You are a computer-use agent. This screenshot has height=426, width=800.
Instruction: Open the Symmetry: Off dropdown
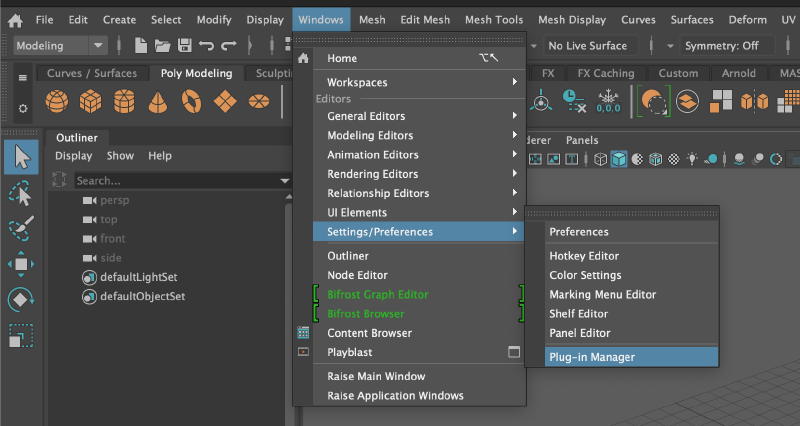[x=729, y=45]
